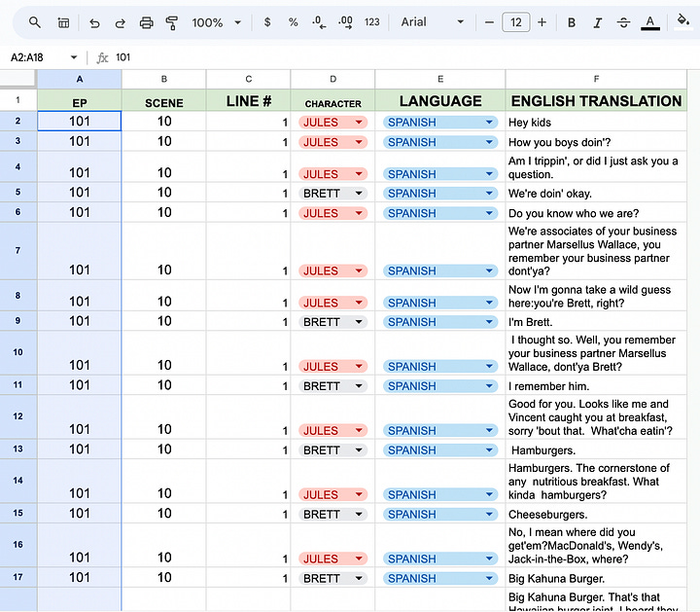Screen dimensions: 700x612
Task: Decrease font size with minus button
Action: [x=489, y=21]
